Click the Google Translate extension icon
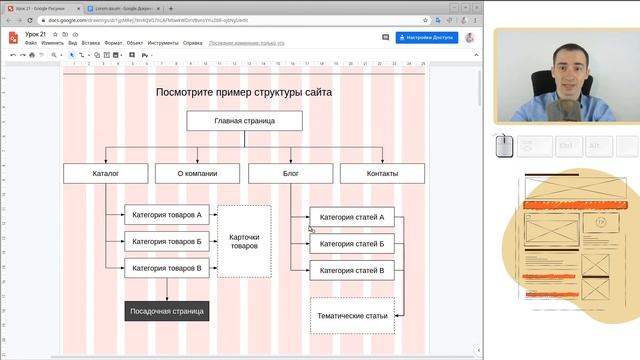The width and height of the screenshot is (640, 360). coord(438,20)
